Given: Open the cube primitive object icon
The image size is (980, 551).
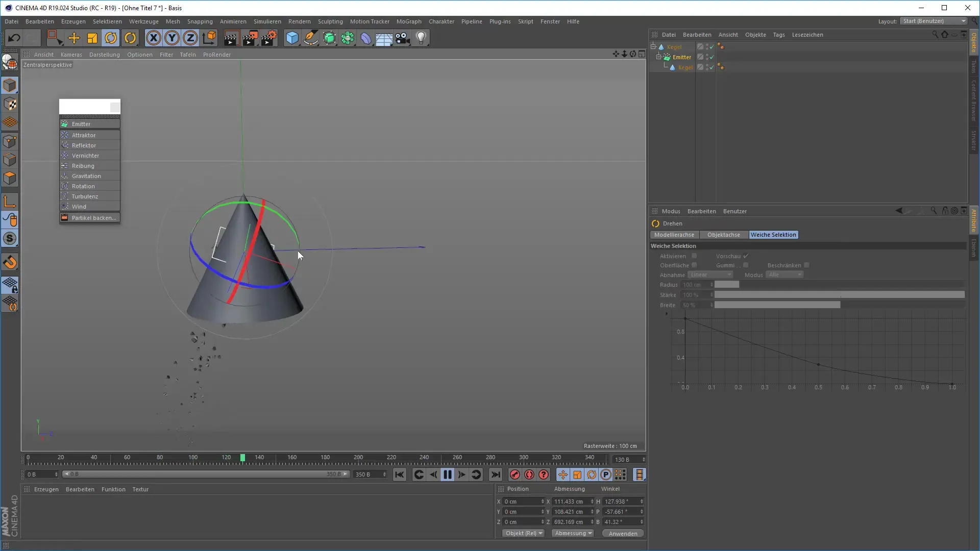Looking at the screenshot, I should [x=292, y=38].
